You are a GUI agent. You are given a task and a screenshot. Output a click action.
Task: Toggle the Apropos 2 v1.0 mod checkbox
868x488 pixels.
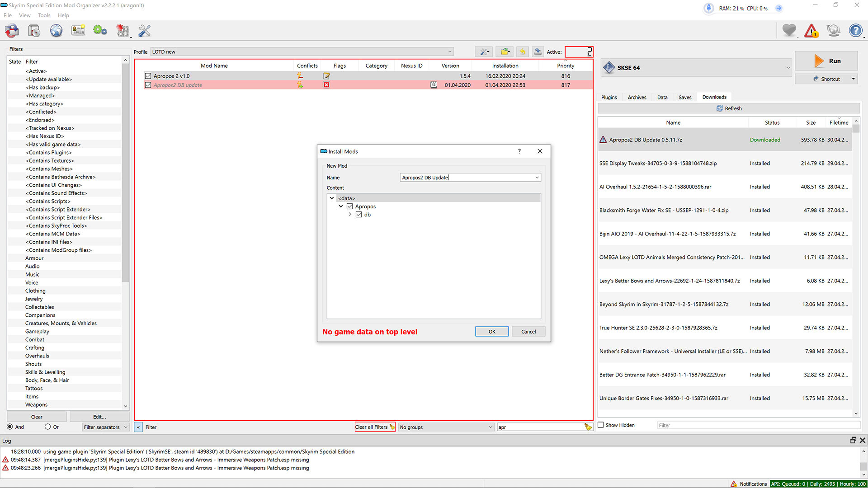click(148, 76)
